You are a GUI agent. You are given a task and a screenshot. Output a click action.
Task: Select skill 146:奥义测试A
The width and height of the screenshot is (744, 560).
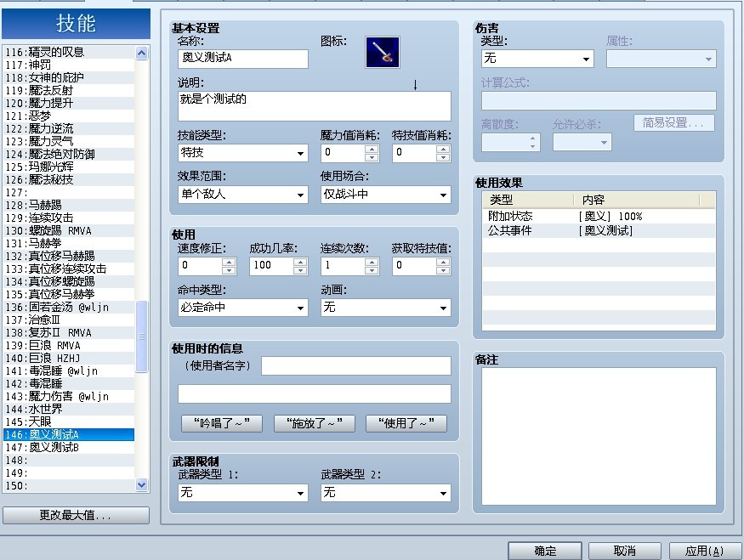click(x=69, y=435)
